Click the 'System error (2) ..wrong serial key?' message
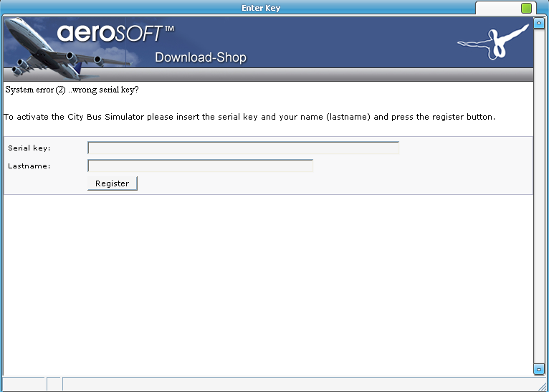549x392 pixels. pos(72,90)
